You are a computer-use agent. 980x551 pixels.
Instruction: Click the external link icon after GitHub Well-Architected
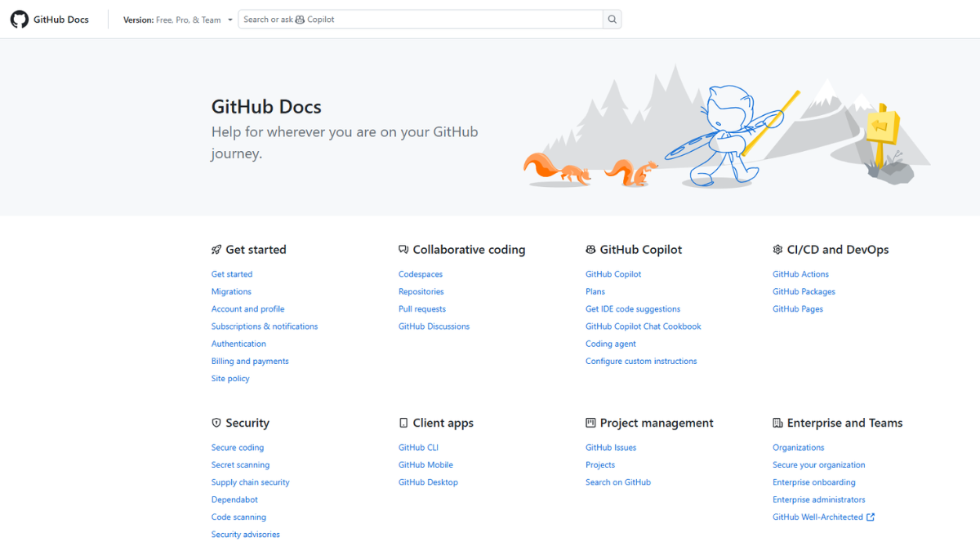pyautogui.click(x=871, y=517)
